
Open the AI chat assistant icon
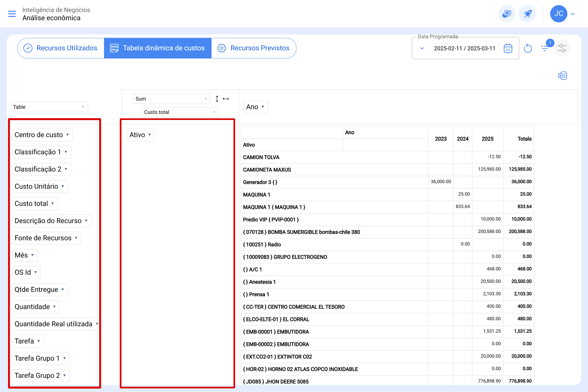click(x=507, y=14)
